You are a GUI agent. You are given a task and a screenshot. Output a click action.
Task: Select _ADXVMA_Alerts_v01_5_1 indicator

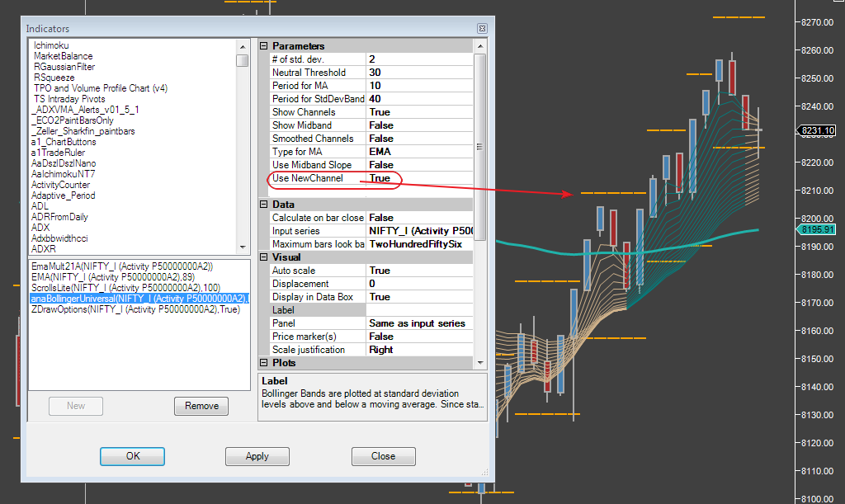85,110
